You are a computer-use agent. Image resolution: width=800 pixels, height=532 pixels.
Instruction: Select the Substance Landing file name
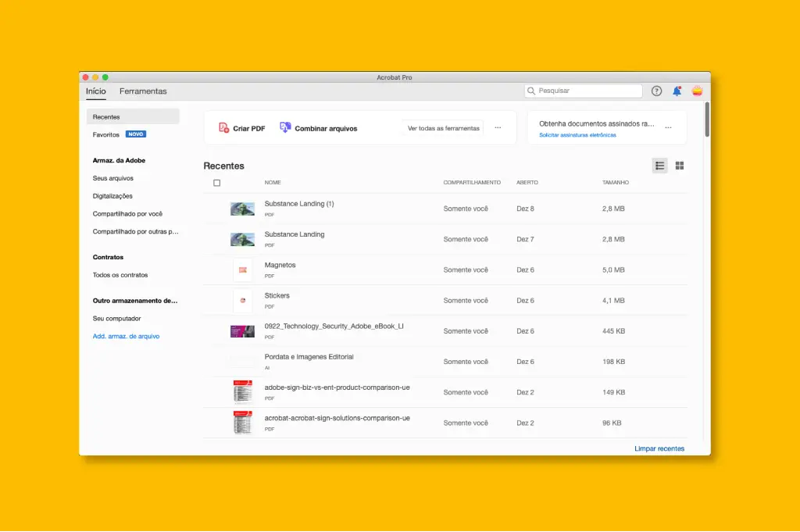point(295,234)
